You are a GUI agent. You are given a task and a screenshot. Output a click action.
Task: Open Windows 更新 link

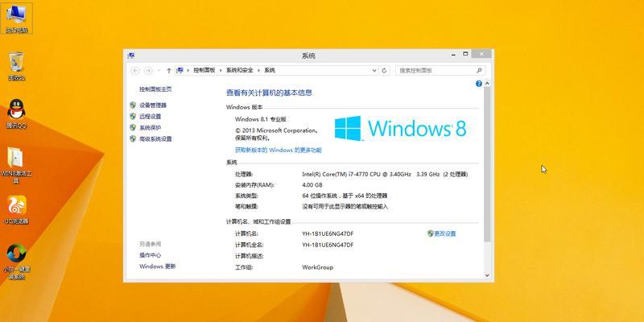tap(157, 266)
